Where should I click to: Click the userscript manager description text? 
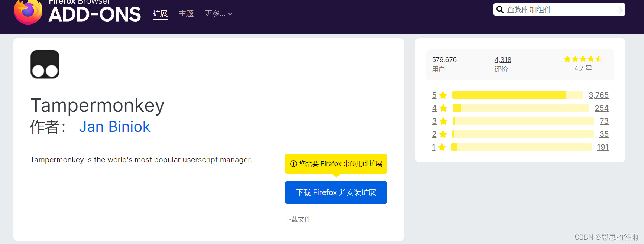tap(141, 160)
